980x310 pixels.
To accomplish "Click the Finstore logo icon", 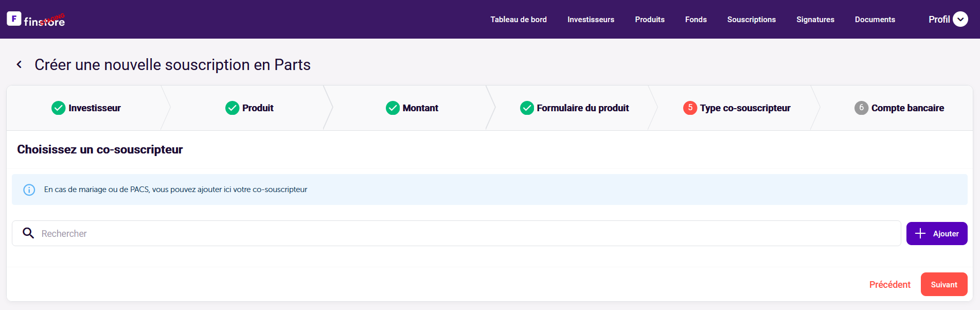I will (14, 19).
